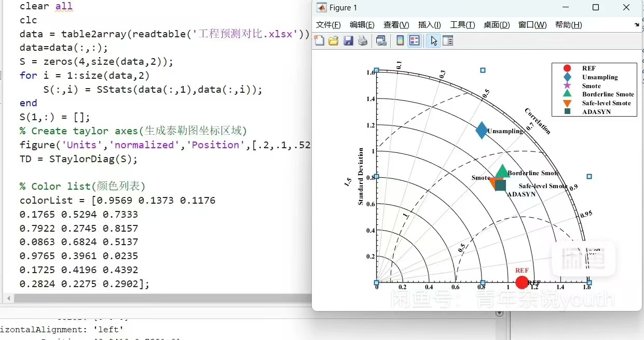The width and height of the screenshot is (644, 340).
Task: Click the editor horizontal scrollbar left arrow
Action: click(x=8, y=299)
